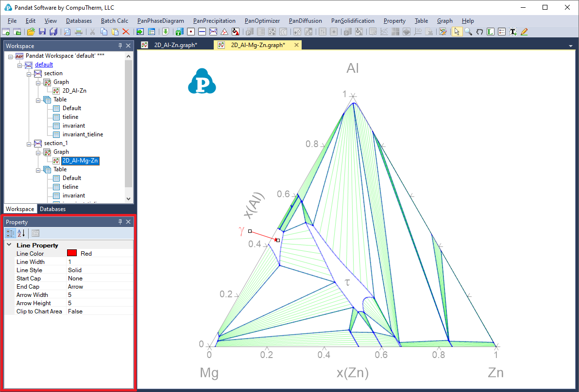Click the Save workspace floppy disk icon

point(42,32)
